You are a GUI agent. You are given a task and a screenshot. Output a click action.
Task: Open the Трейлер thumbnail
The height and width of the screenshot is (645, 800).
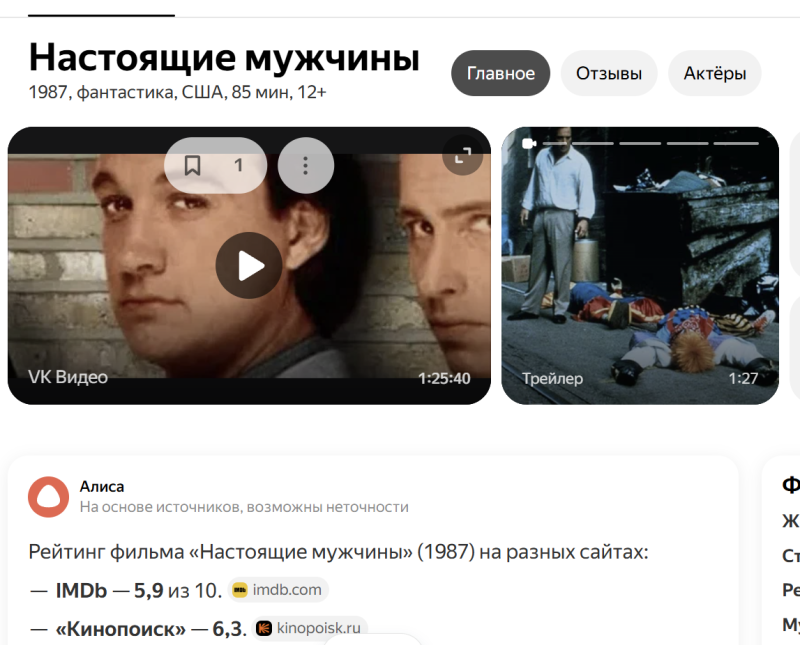point(640,265)
